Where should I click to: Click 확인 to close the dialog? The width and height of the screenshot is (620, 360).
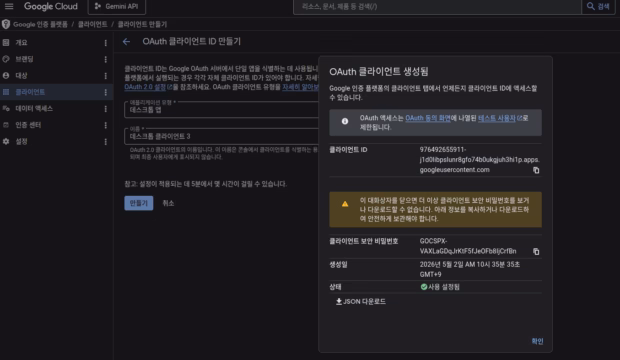[537, 341]
